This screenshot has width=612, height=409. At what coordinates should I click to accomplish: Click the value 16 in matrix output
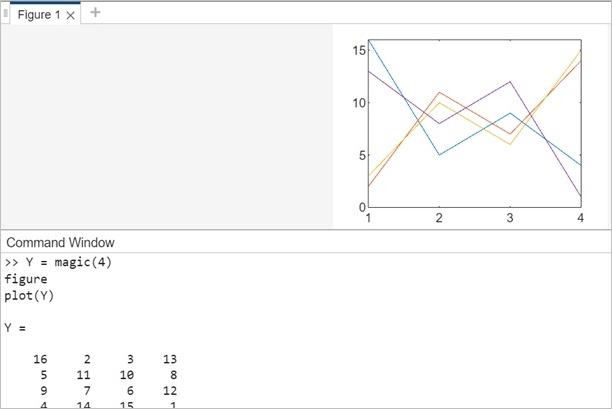[41, 359]
